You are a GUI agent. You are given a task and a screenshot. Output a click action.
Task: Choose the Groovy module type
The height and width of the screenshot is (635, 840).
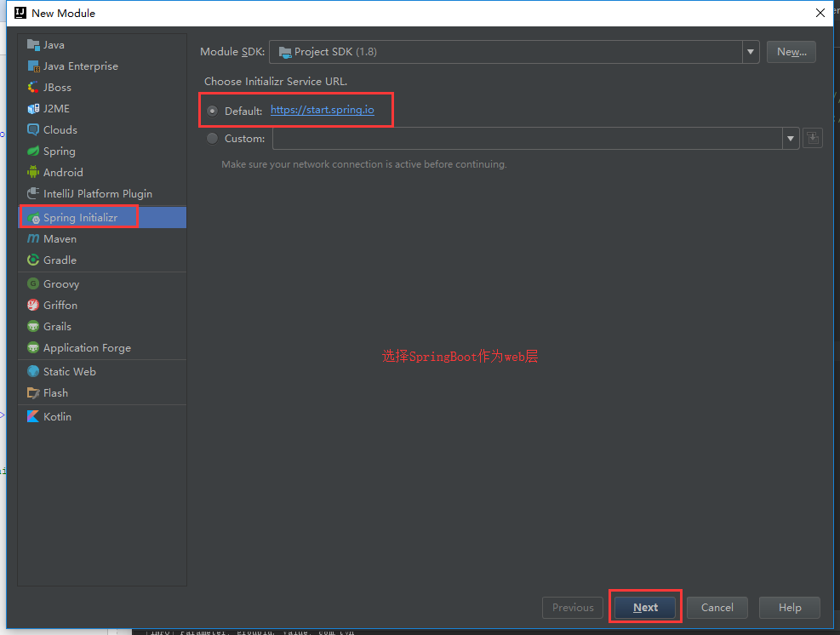(x=102, y=283)
